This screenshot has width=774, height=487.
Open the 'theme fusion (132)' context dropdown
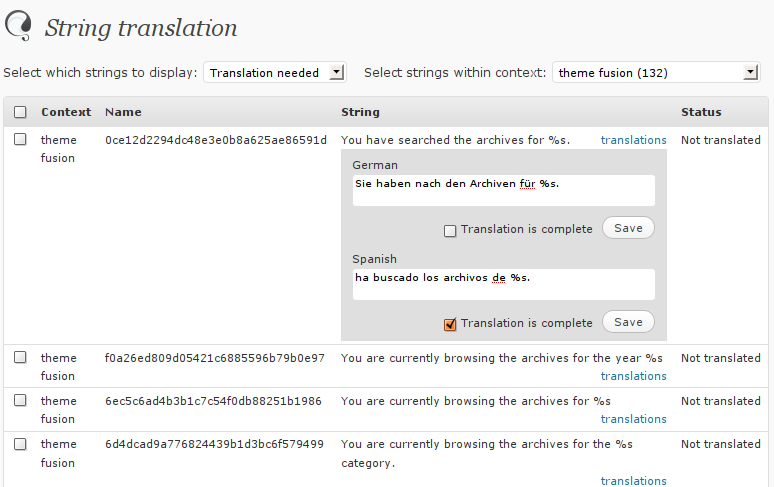tap(656, 72)
